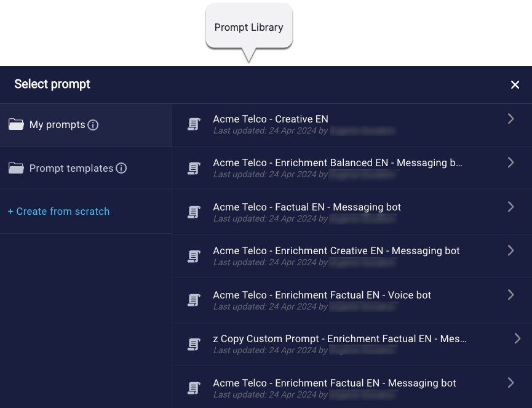The image size is (532, 408).
Task: Close the Select prompt dialog
Action: point(515,84)
